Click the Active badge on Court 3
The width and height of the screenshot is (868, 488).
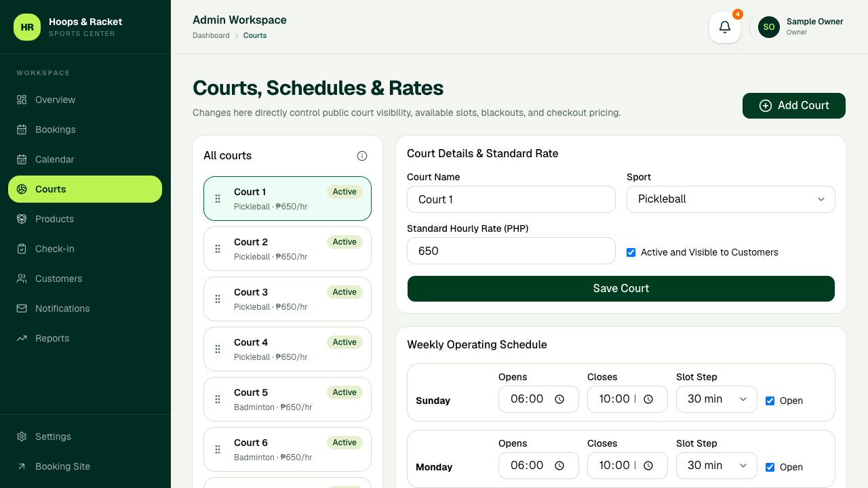(344, 292)
